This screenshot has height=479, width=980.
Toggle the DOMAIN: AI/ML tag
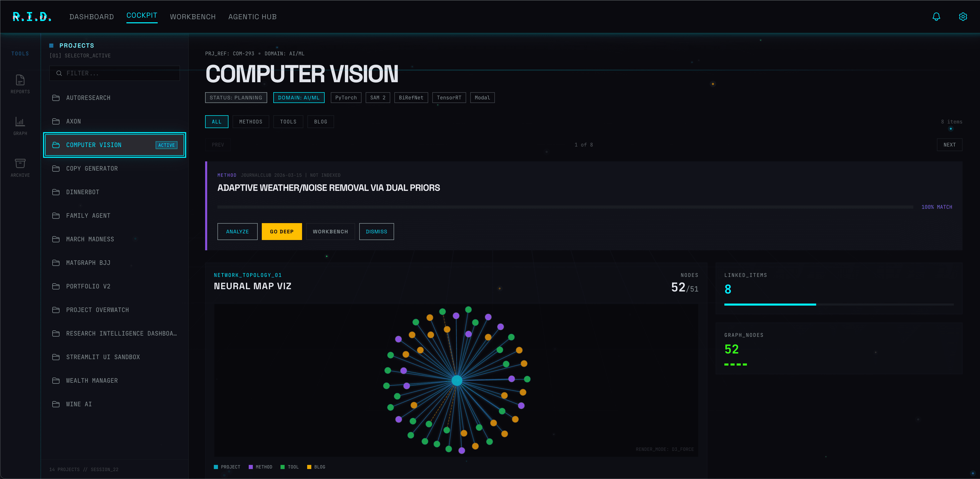pyautogui.click(x=299, y=97)
